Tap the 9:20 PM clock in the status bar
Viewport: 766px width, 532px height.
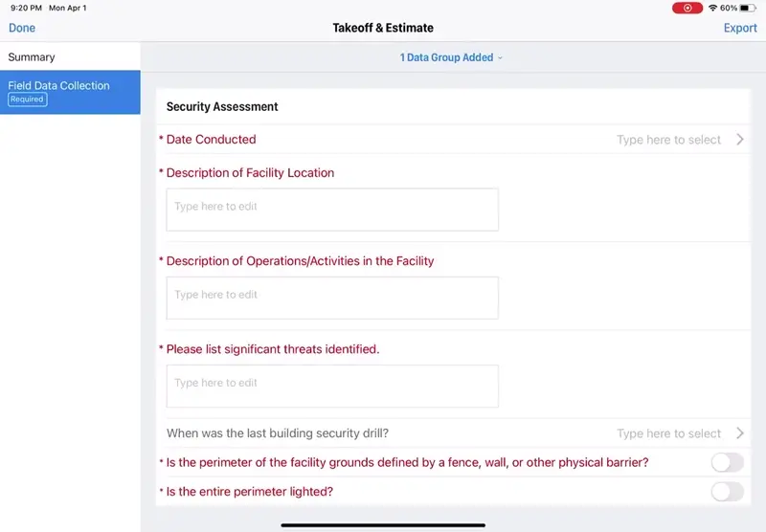(x=27, y=8)
